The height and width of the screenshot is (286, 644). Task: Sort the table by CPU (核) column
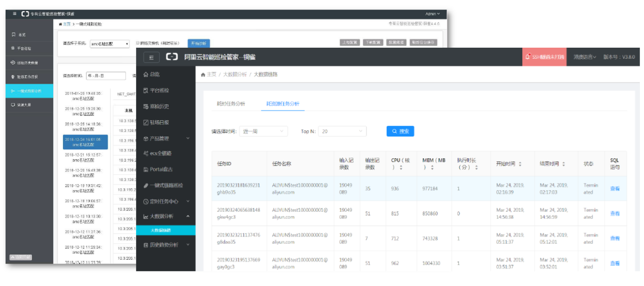[x=401, y=167]
